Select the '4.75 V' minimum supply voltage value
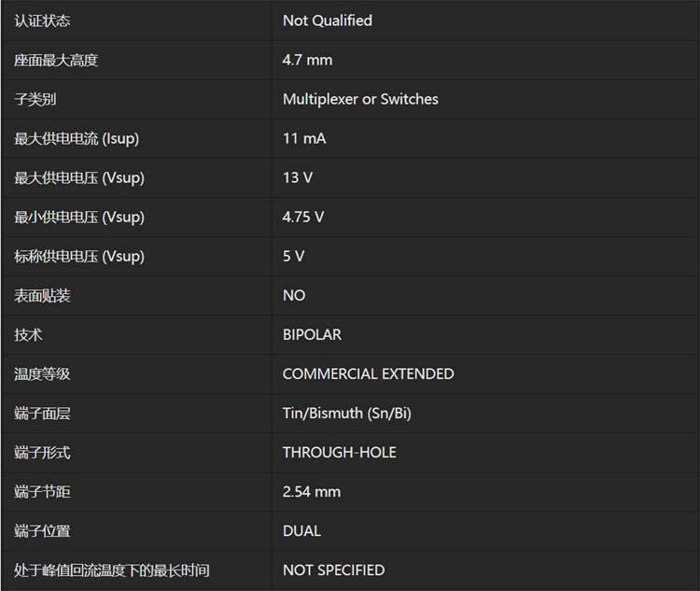 coord(303,217)
